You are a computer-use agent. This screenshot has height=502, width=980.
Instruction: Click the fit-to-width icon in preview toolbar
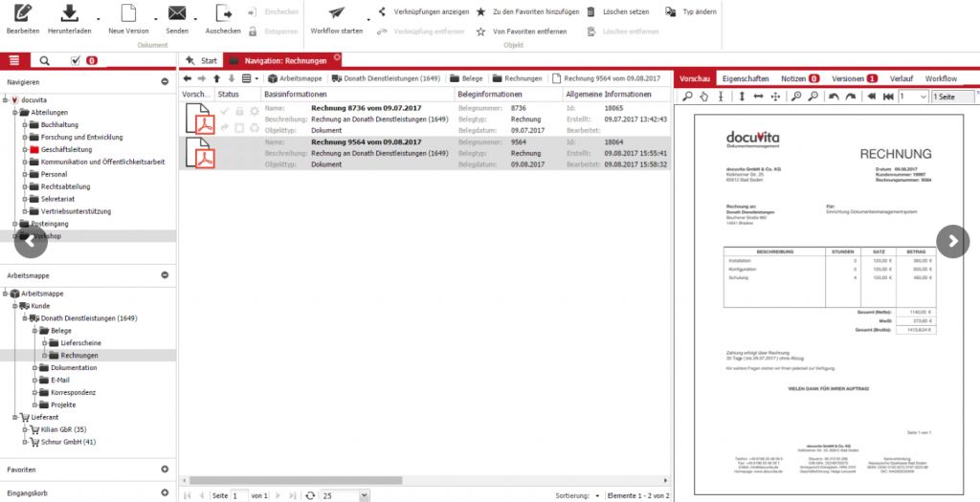coord(757,97)
